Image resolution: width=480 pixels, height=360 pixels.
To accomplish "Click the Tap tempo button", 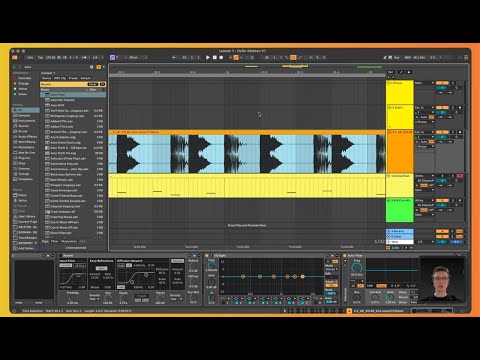I will (40, 57).
